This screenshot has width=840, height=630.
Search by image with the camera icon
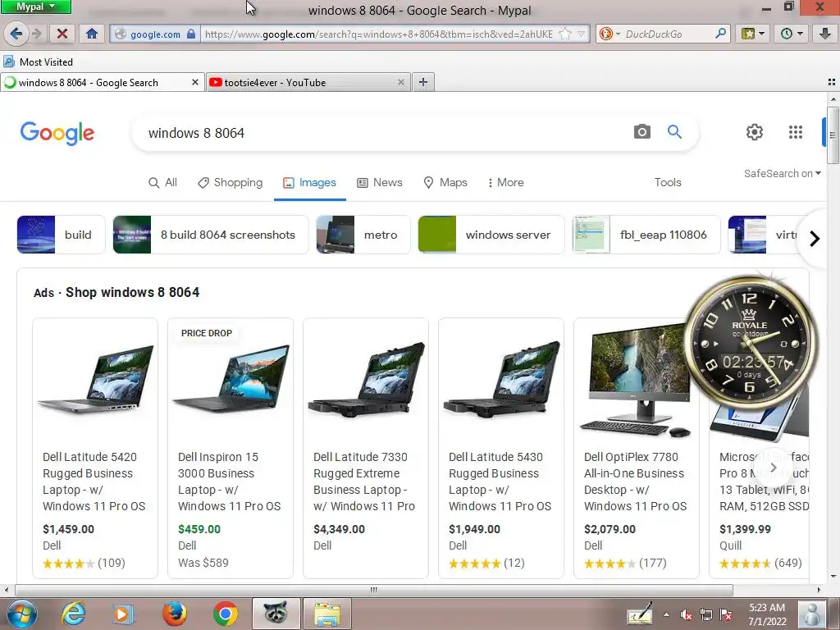click(641, 132)
